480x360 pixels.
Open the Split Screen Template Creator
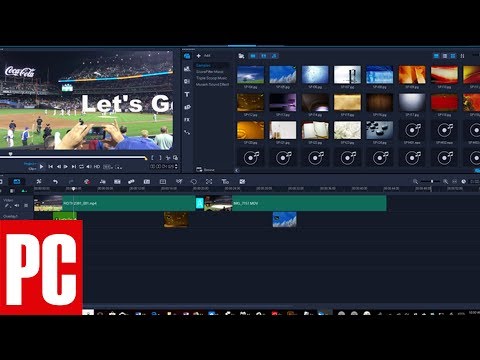242,181
